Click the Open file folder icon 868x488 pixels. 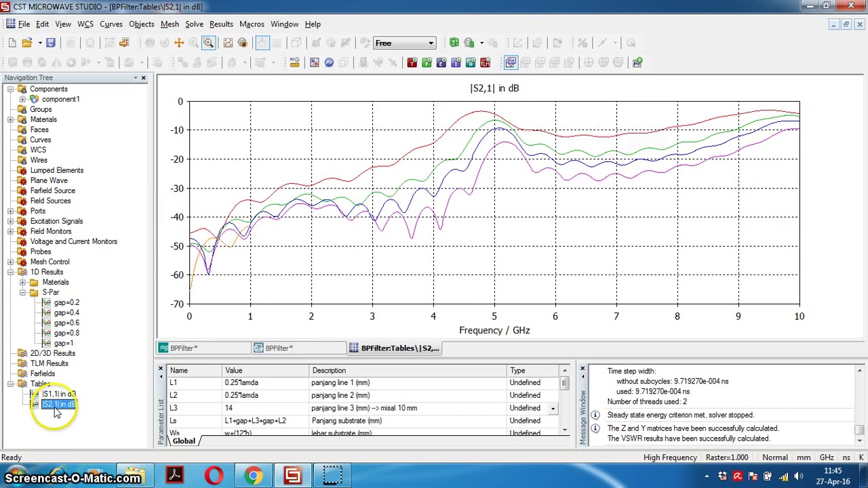pyautogui.click(x=27, y=43)
